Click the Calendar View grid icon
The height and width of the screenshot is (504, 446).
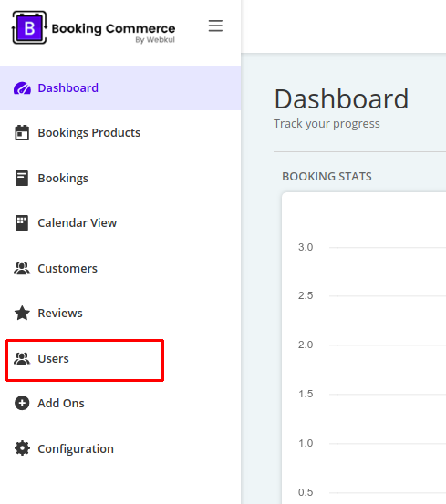pyautogui.click(x=22, y=222)
